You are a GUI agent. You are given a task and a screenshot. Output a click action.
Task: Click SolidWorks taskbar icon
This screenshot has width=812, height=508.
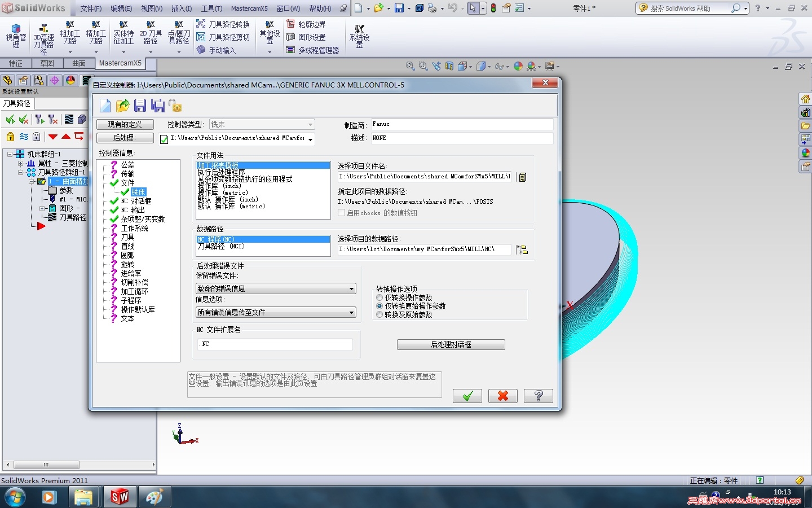click(120, 497)
